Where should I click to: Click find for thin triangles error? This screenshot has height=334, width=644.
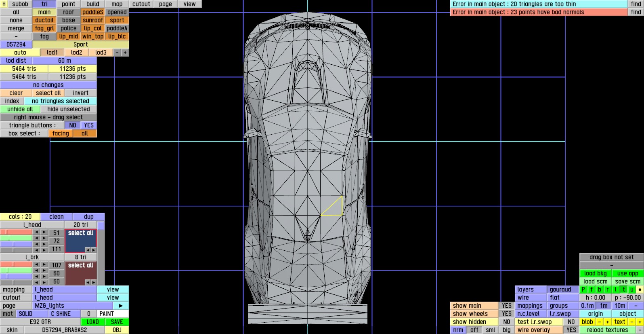click(x=636, y=4)
